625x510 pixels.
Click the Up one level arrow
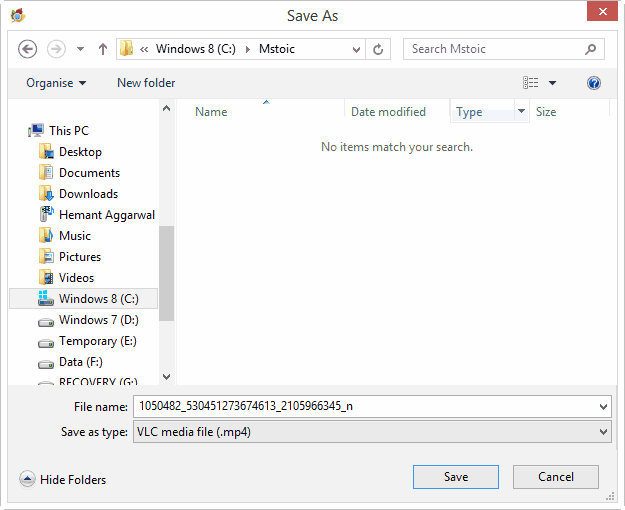(x=102, y=49)
